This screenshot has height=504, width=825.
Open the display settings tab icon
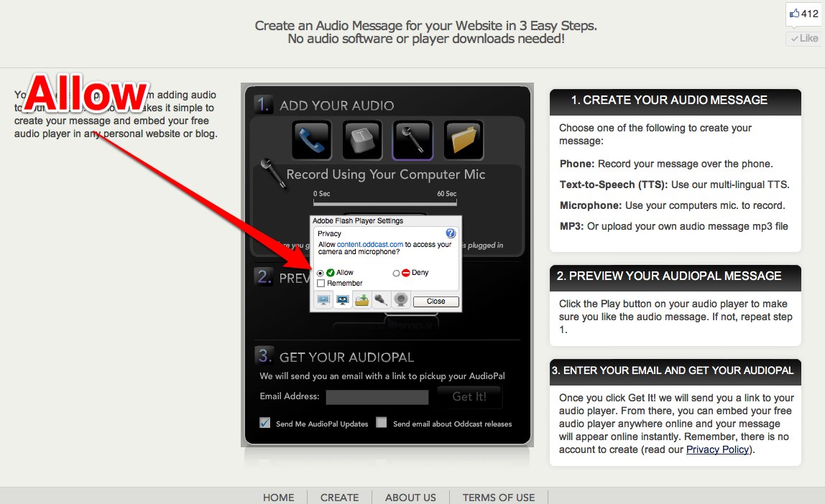coord(323,300)
